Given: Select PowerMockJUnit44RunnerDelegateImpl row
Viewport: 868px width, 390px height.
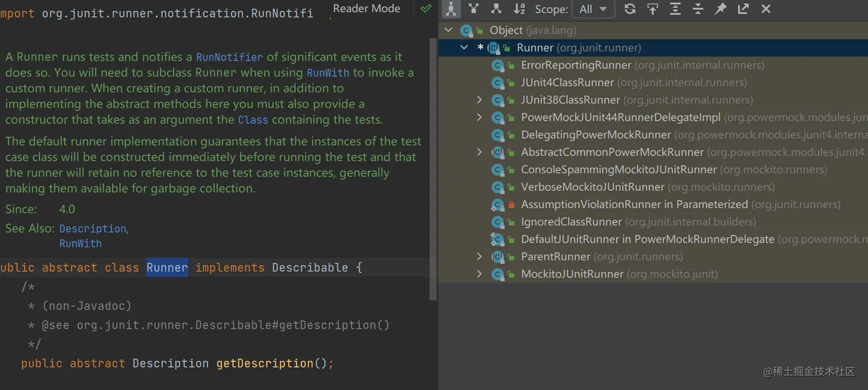Looking at the screenshot, I should [x=653, y=118].
